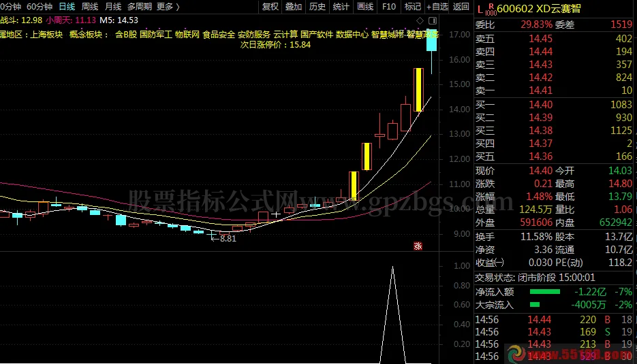
Task: Select the 画线 drawing tool
Action: click(365, 7)
